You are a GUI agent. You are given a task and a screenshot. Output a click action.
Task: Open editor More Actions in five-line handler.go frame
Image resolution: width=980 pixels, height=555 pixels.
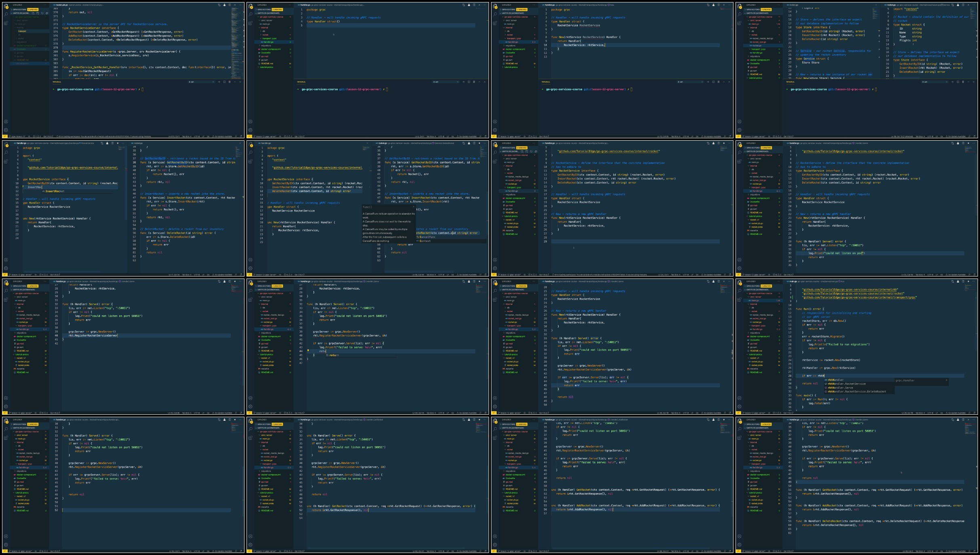click(485, 5)
